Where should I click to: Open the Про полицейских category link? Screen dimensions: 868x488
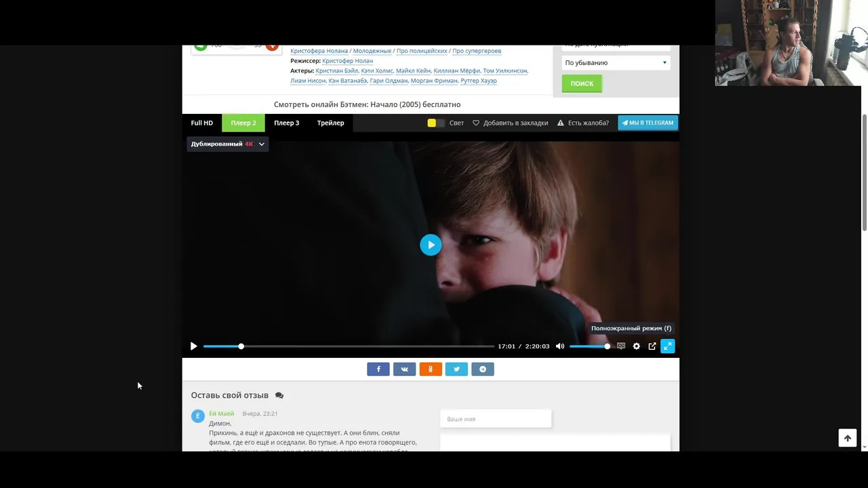coord(422,51)
